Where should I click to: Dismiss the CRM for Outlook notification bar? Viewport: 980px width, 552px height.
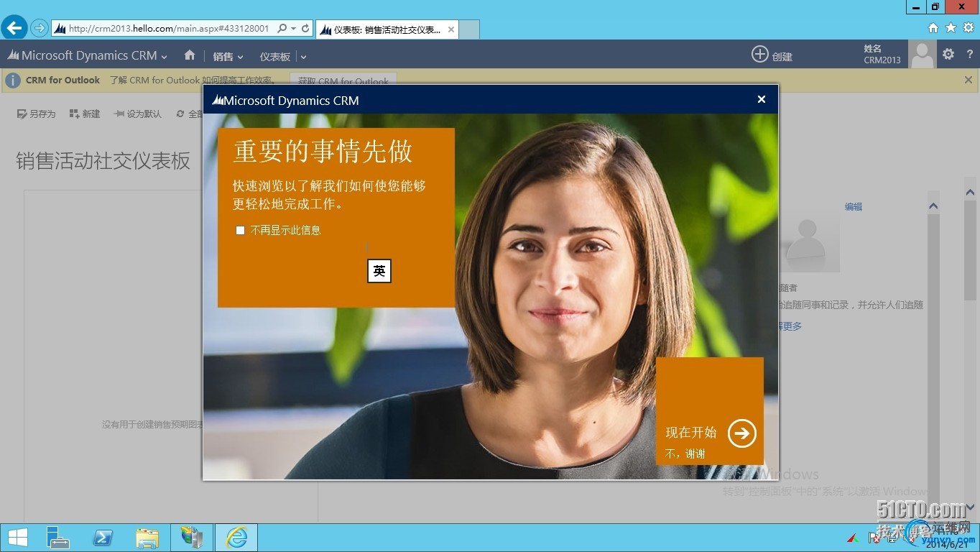(969, 80)
